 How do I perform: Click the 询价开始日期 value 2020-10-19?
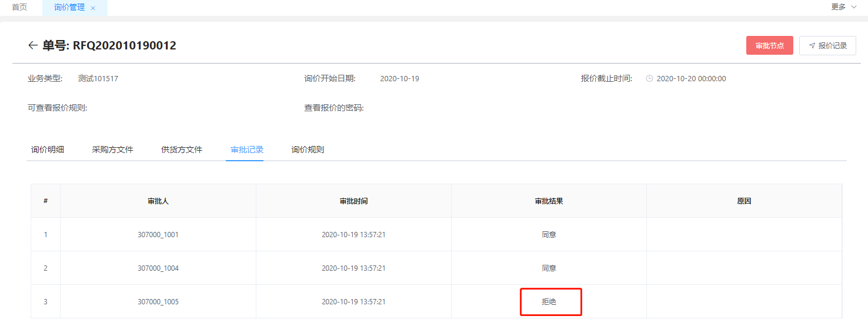pos(399,78)
